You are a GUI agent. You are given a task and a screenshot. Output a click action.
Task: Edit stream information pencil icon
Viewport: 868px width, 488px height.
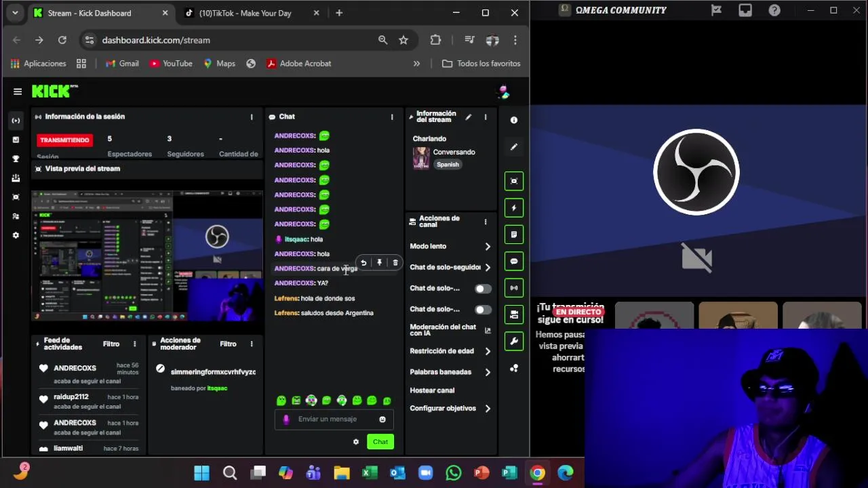coord(468,117)
